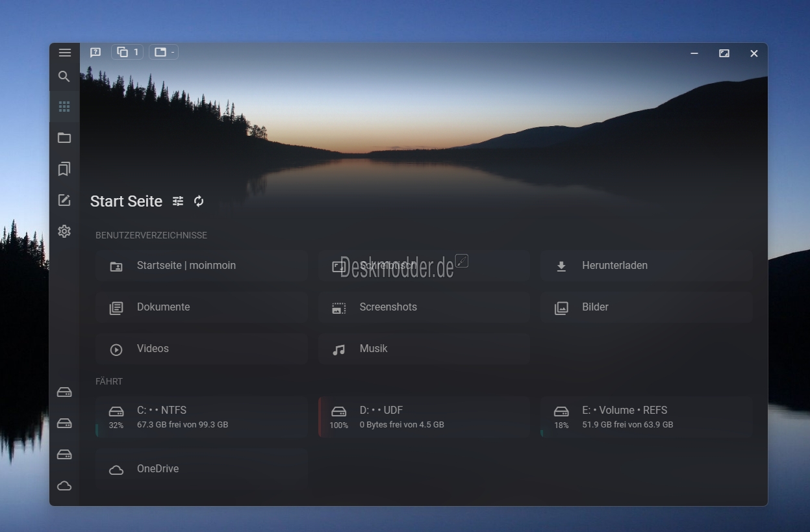
Task: Click '0 Bytes frei von 4.5 GB' text
Action: pyautogui.click(x=402, y=425)
